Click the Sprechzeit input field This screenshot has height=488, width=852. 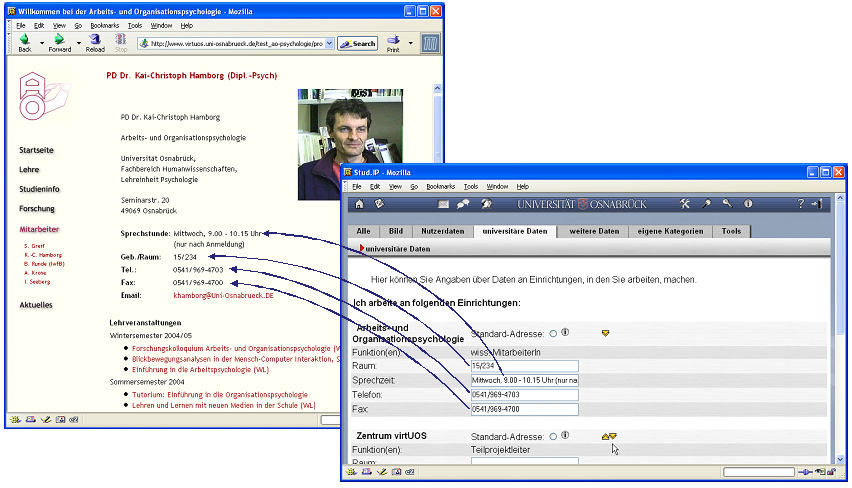click(524, 380)
